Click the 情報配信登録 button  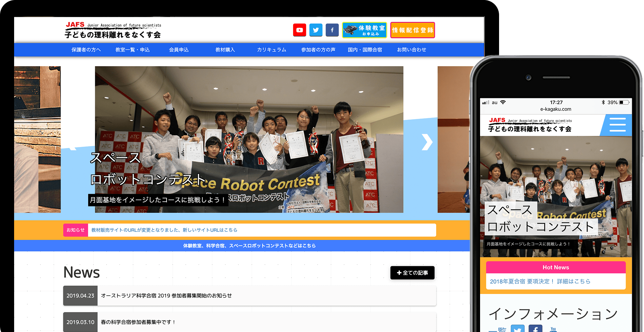point(413,30)
